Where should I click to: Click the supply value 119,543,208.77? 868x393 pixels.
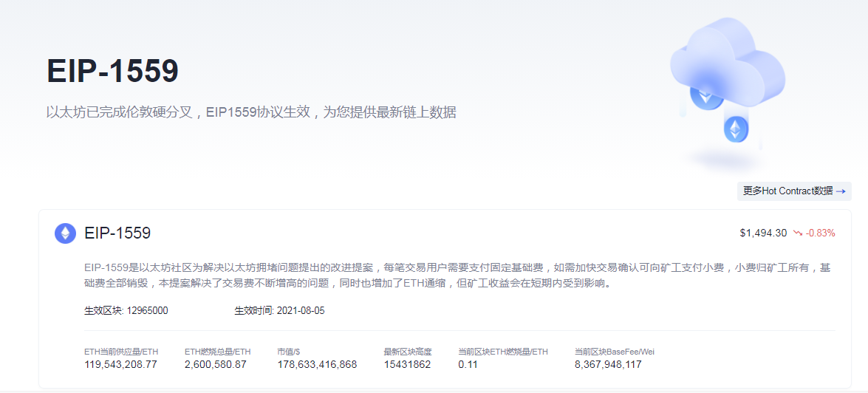tap(122, 364)
